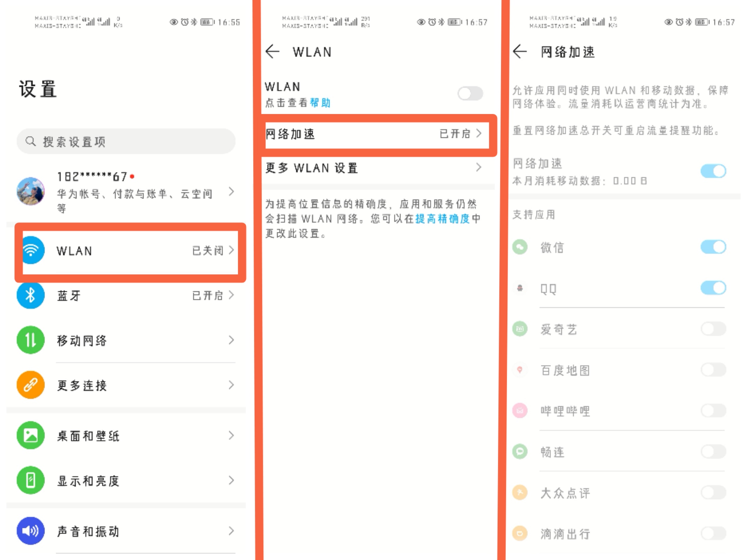
Task: Tap the Bluetooth icon in settings list
Action: pyautogui.click(x=30, y=295)
